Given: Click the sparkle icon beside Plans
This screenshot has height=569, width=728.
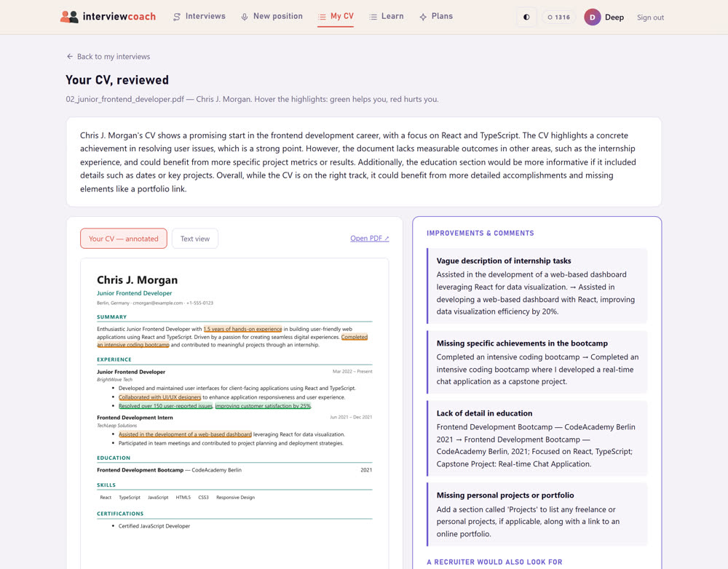Looking at the screenshot, I should click(423, 17).
